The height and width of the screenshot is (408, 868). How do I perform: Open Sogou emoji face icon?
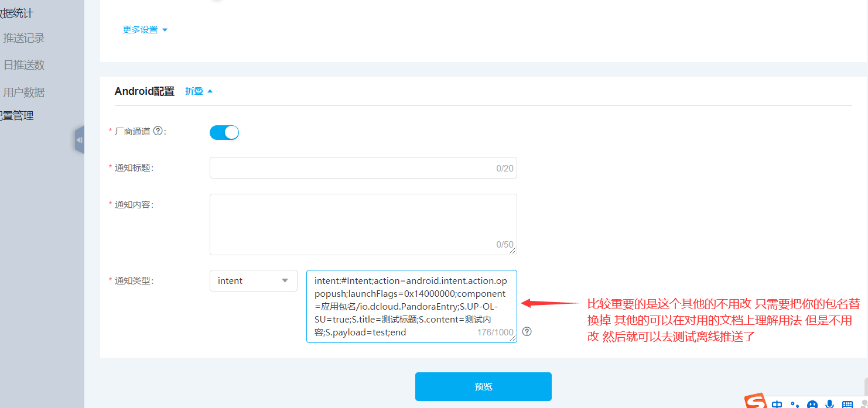click(x=812, y=404)
